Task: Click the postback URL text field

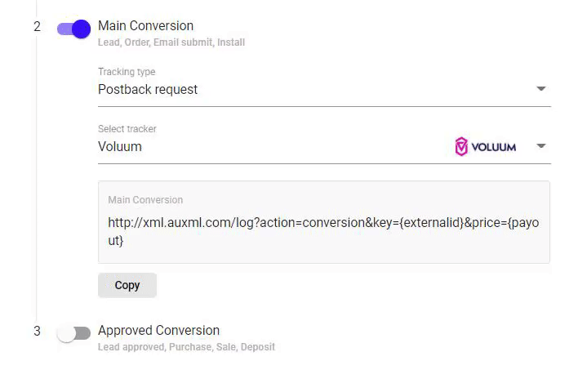Action: click(x=324, y=222)
